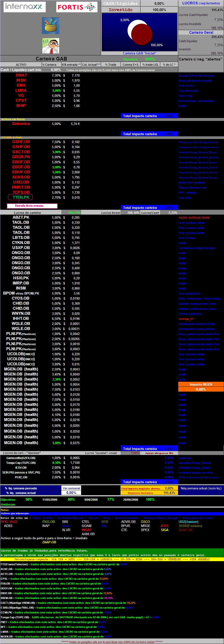
Task: Click the % trade LIQ column header
Action: (x=150, y=65)
